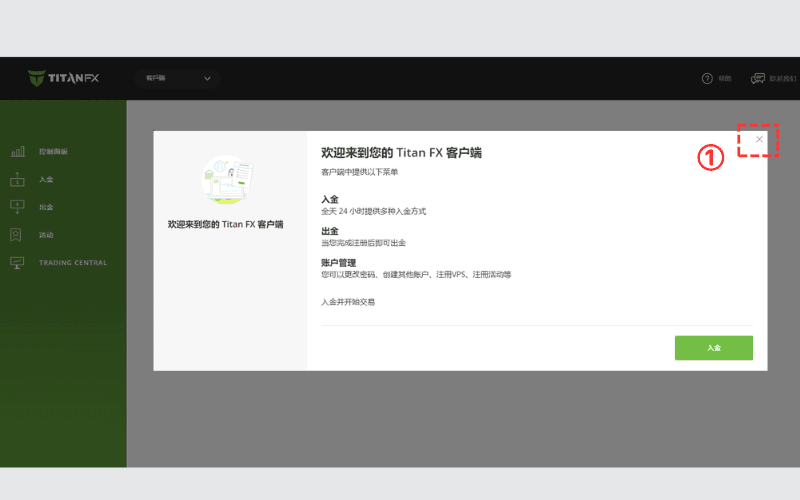Click the 客户端中提供以下菜单 subtitle
Viewport: 800px width, 500px height.
359,172
